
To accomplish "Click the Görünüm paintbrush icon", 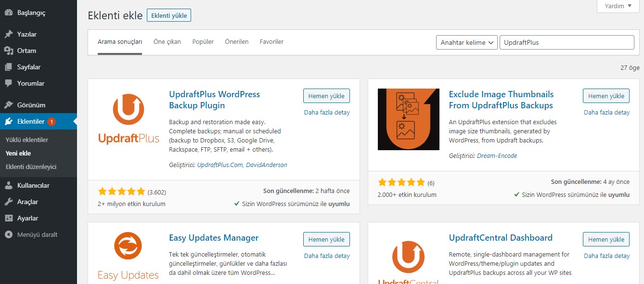I will coord(9,105).
